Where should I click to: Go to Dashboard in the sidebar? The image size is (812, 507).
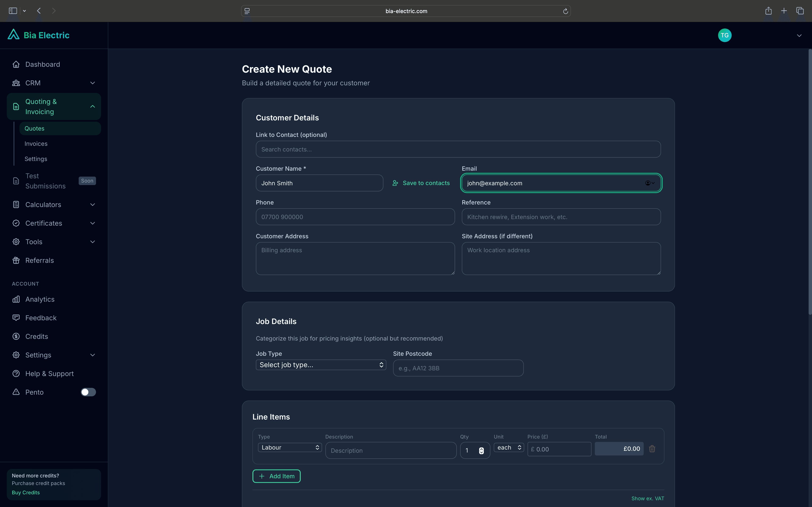pos(43,64)
